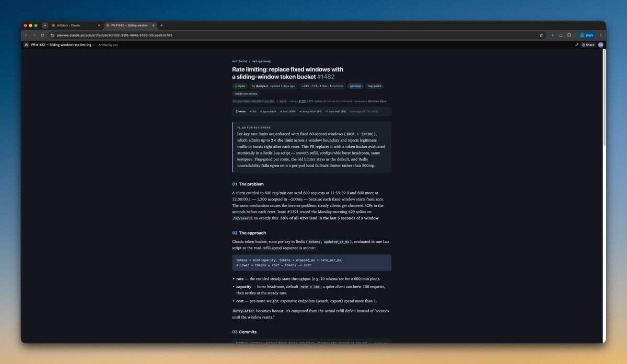Click the /v2/search inline code

point(243,218)
